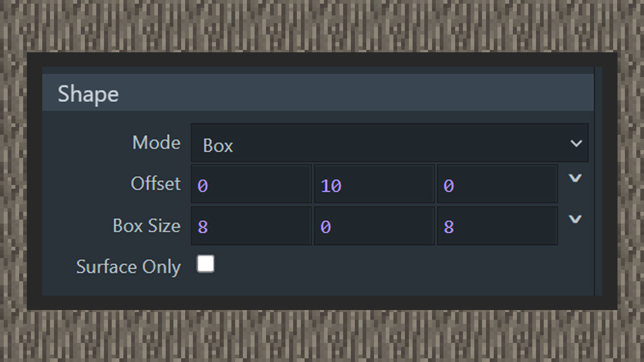Image resolution: width=644 pixels, height=362 pixels.
Task: Select the Offset field containing 10
Action: click(x=374, y=184)
